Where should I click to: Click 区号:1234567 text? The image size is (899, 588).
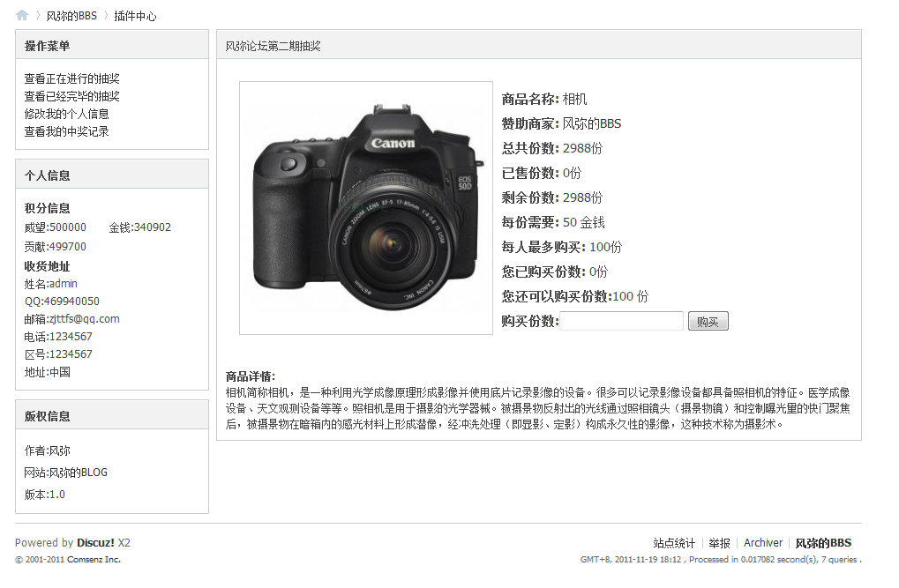pos(58,354)
